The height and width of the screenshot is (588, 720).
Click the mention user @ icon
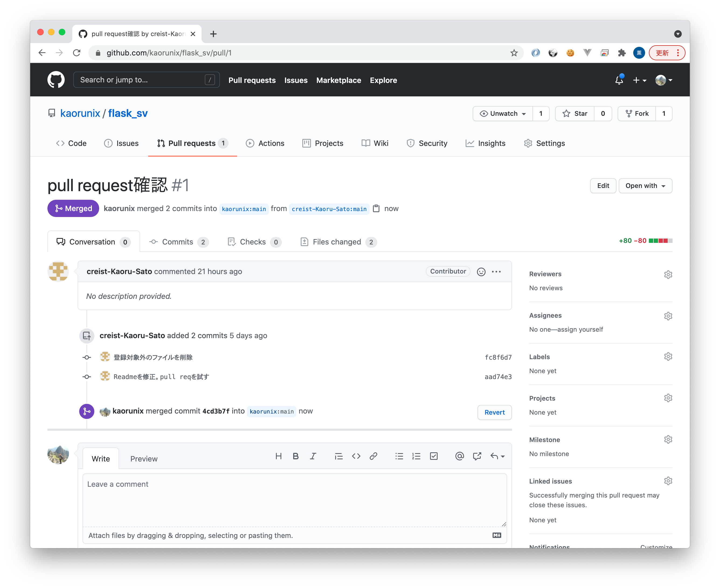coord(459,456)
